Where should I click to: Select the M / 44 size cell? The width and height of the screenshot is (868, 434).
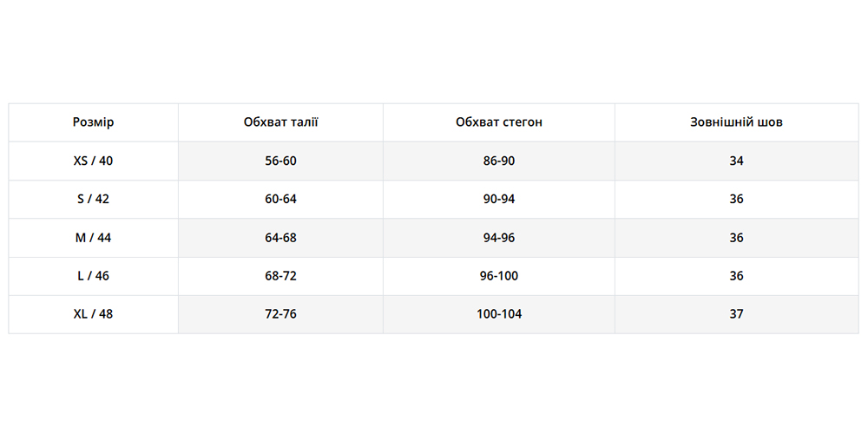point(94,238)
